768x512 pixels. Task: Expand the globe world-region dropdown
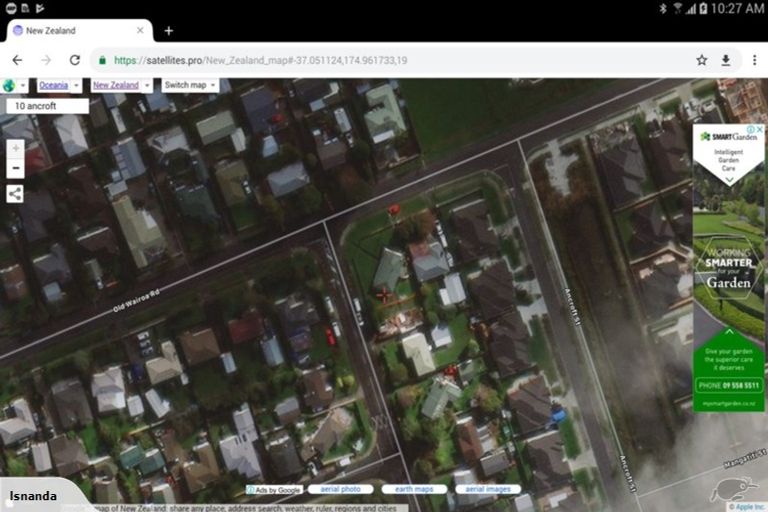tap(14, 86)
